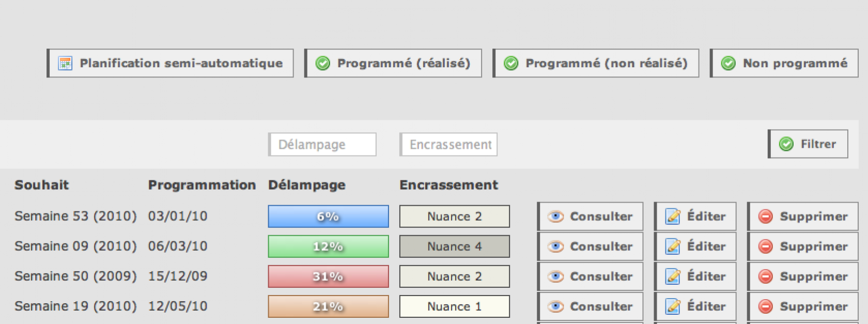
Task: Consult the Semaine 09 (2010) entry
Action: (591, 246)
